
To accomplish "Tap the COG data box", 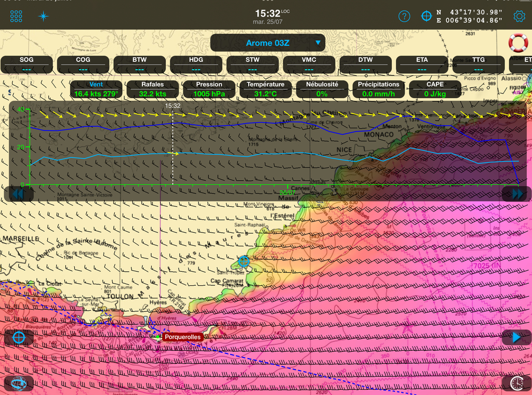I will [83, 64].
